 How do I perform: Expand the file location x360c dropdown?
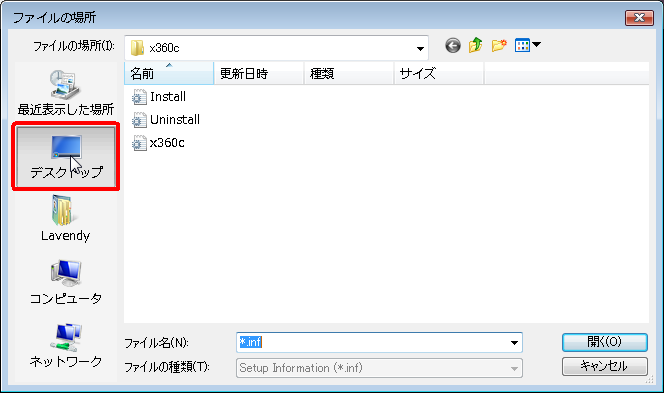pos(420,48)
